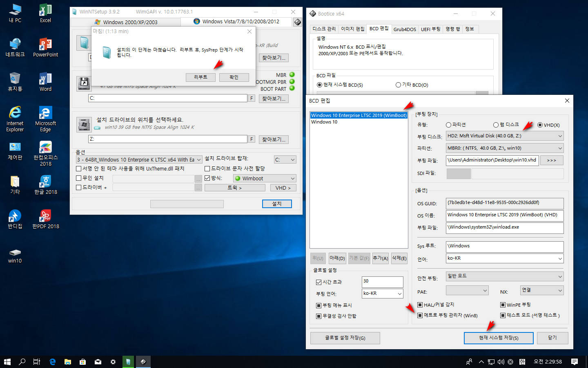Expand the 파티션 MBR0 dropdown

pos(505,148)
